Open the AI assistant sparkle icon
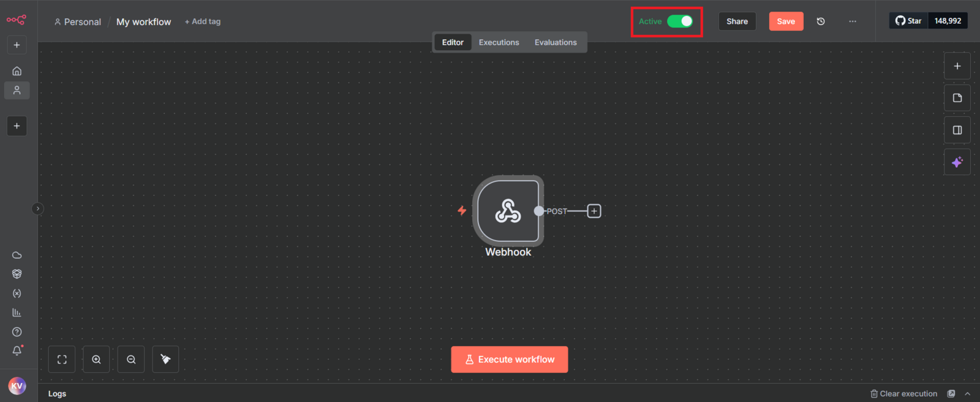980x402 pixels. (957, 162)
